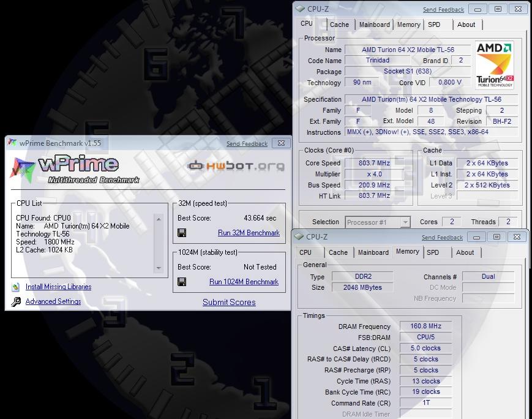Click the DRAM Frequency value 160.8 MHz
532x419 pixels.
tap(426, 326)
